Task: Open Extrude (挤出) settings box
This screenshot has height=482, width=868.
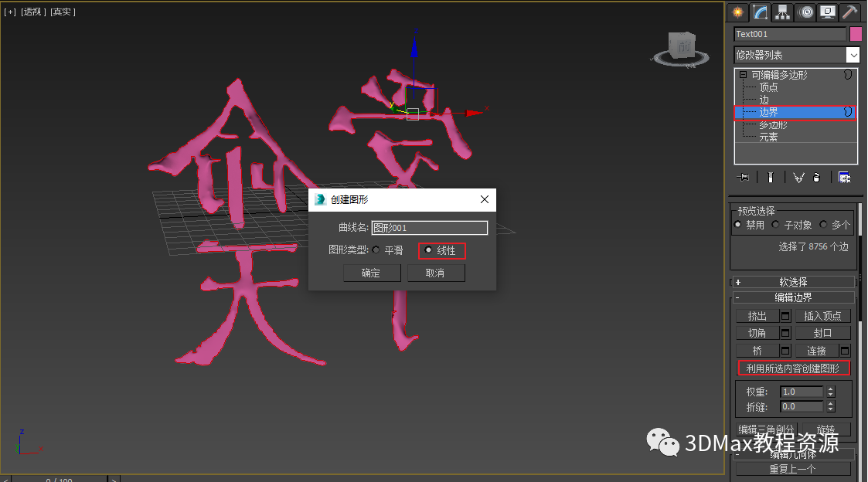Action: click(x=785, y=316)
